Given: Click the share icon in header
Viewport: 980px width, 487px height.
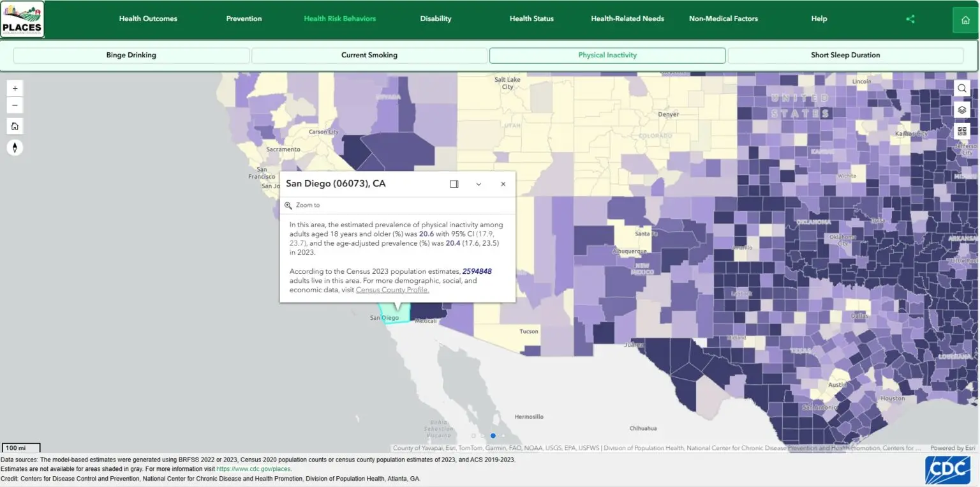Looking at the screenshot, I should pos(910,19).
